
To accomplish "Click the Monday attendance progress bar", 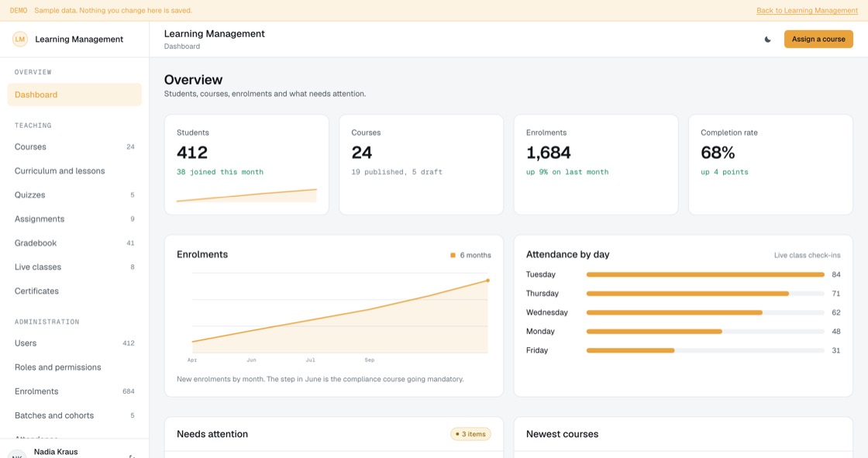I will (705, 332).
